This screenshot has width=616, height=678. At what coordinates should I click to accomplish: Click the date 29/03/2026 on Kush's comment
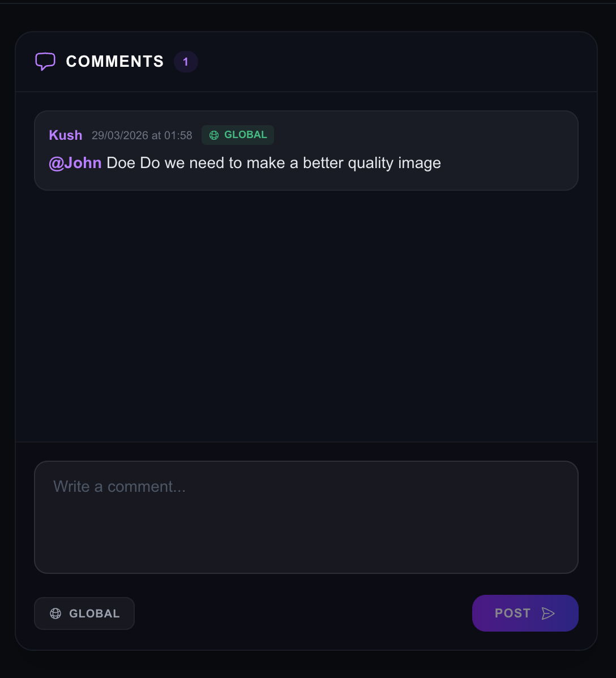click(119, 136)
